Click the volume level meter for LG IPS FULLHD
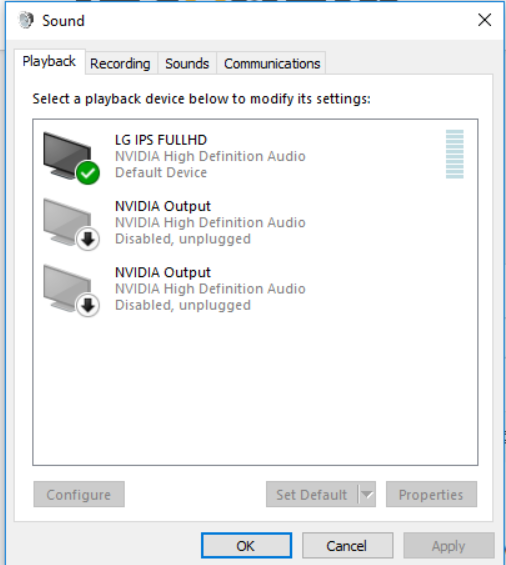Viewport: 506px width, 565px height. pyautogui.click(x=454, y=154)
